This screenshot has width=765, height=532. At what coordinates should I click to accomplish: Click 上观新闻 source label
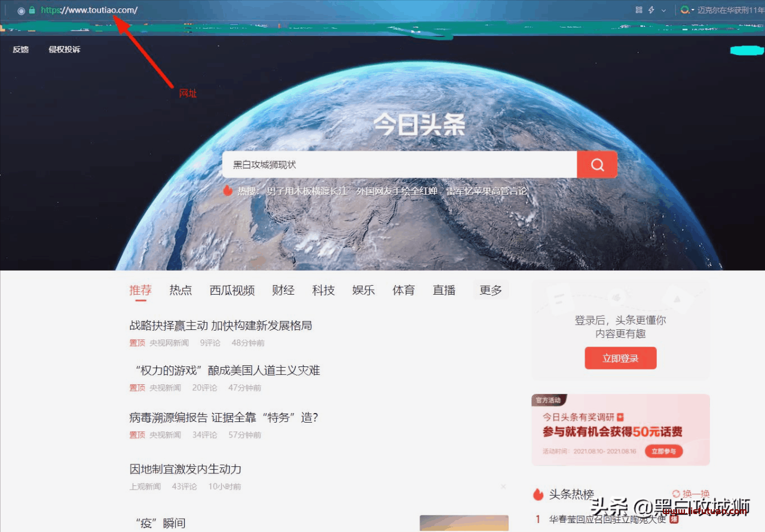(x=145, y=487)
